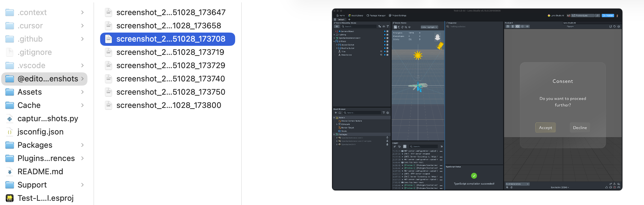This screenshot has width=644, height=205.
Task: Select the screenshot file ending in 173647
Action: 171,12
